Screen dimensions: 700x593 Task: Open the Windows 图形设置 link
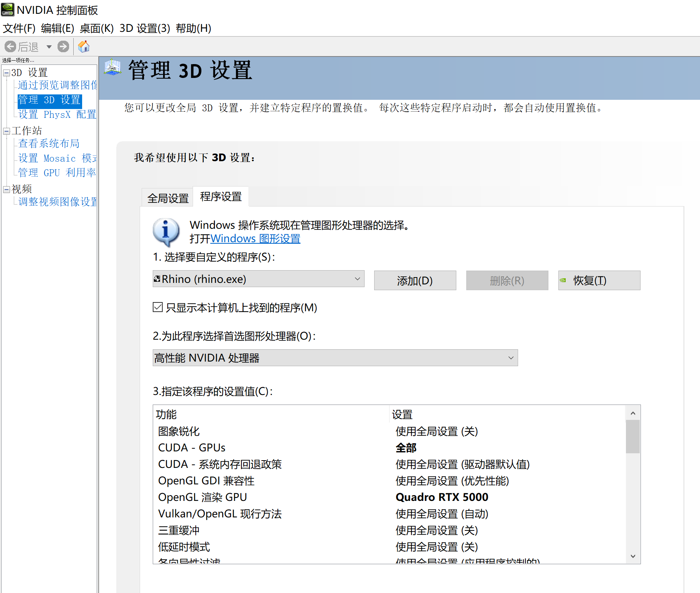pyautogui.click(x=255, y=239)
